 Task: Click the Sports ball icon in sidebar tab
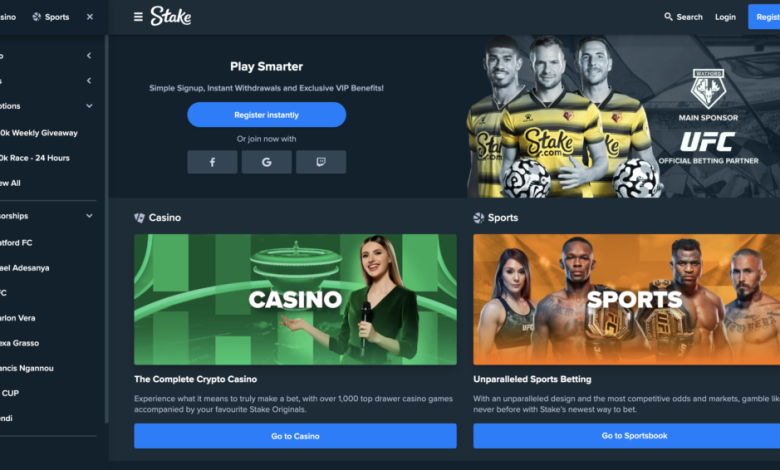(36, 17)
